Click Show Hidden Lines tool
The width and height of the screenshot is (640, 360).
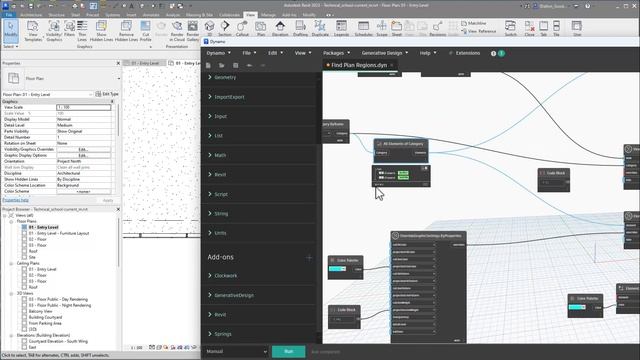[x=101, y=30]
